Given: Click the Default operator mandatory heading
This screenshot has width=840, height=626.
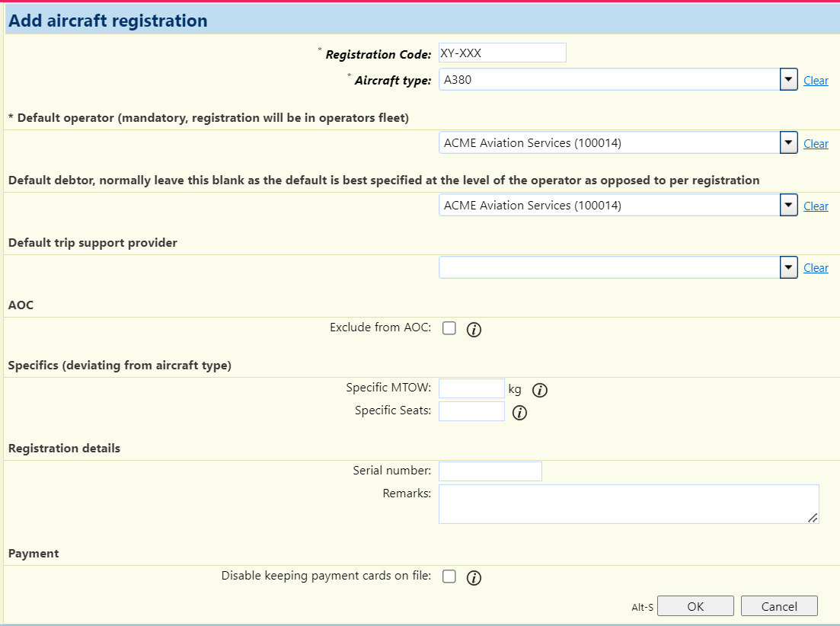Looking at the screenshot, I should click(x=209, y=118).
